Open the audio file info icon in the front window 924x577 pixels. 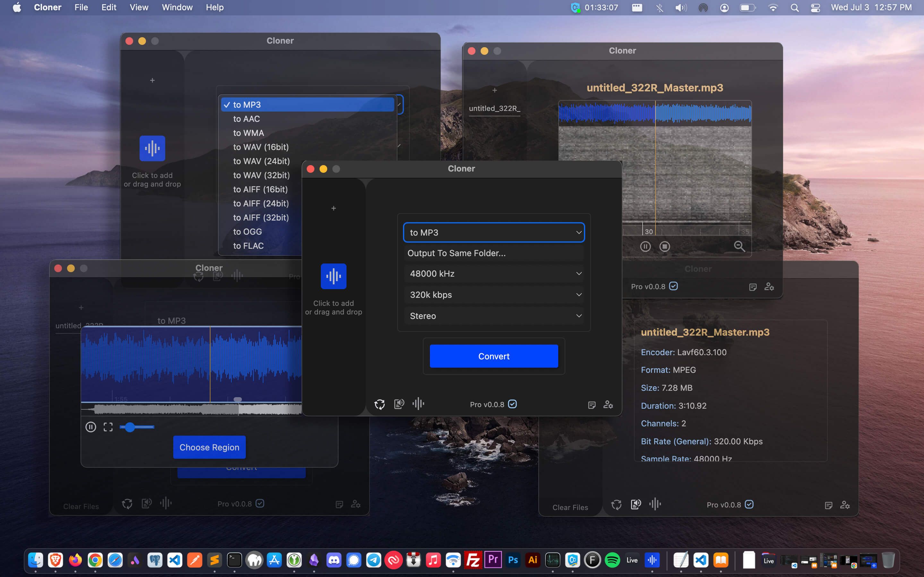399,404
